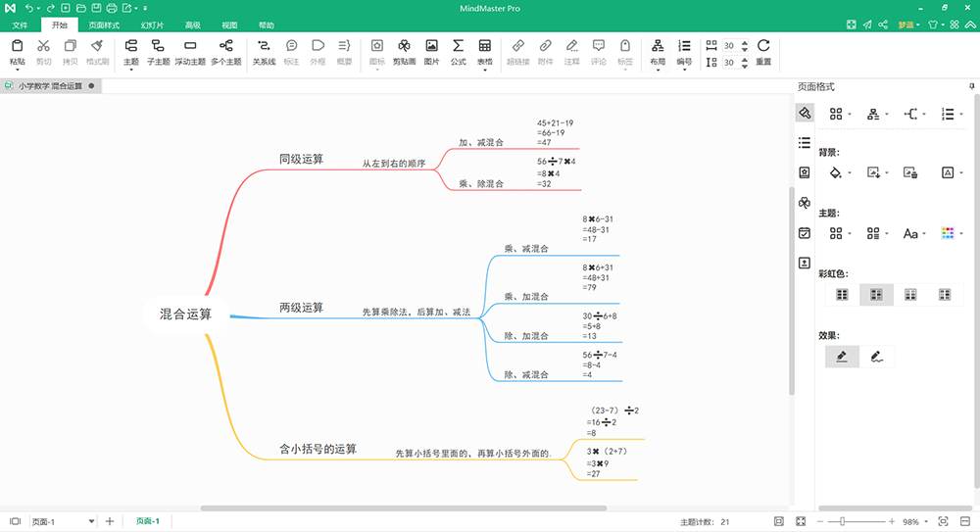Image resolution: width=980 pixels, height=532 pixels.
Task: Select first 彩虹色 rainbow color mode
Action: point(842,295)
